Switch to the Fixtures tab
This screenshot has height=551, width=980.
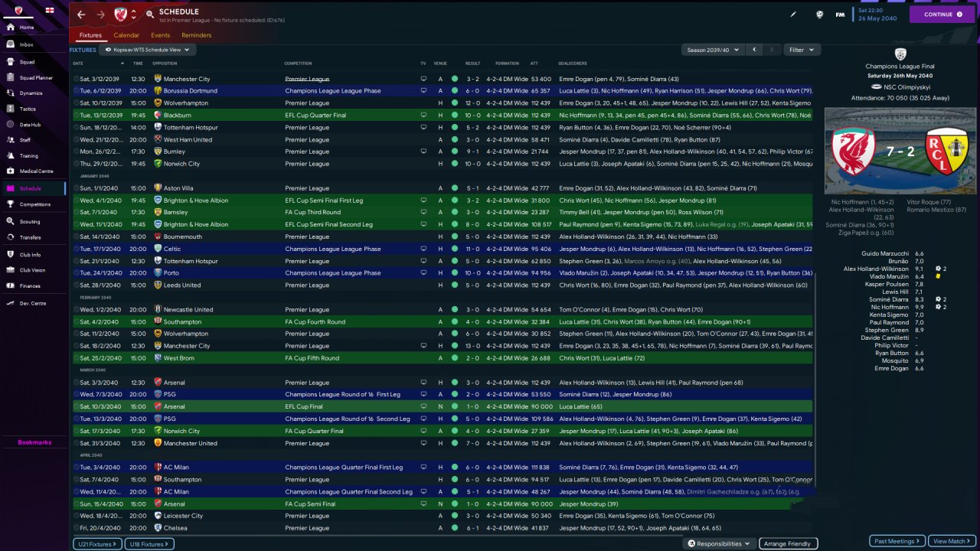90,35
